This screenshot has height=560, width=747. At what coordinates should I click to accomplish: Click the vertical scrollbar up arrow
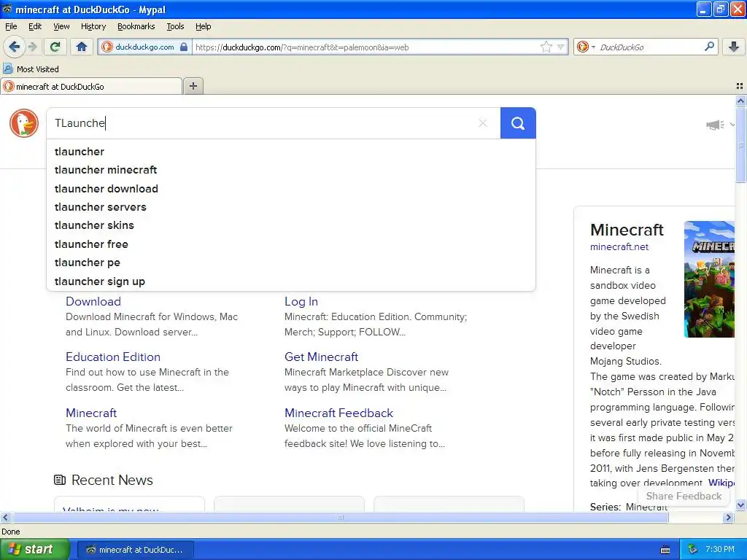click(740, 101)
